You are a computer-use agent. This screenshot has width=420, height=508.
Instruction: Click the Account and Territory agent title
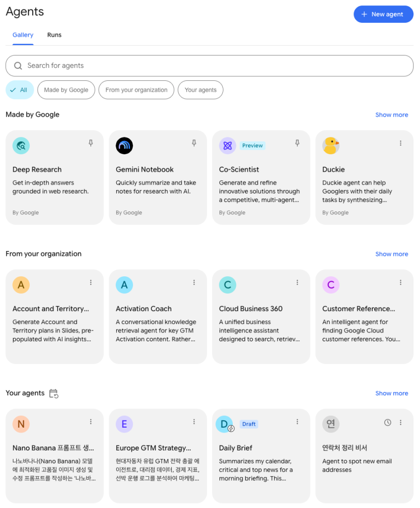51,309
